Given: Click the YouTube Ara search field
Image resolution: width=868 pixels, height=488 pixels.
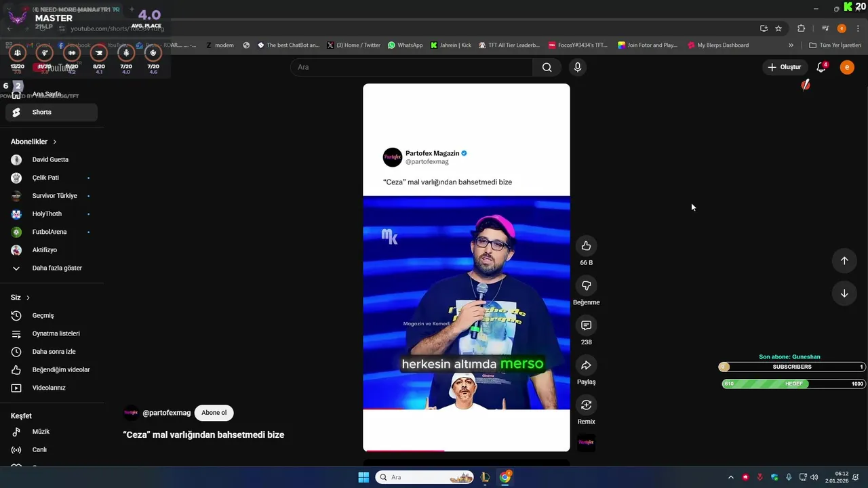Looking at the screenshot, I should click(411, 67).
